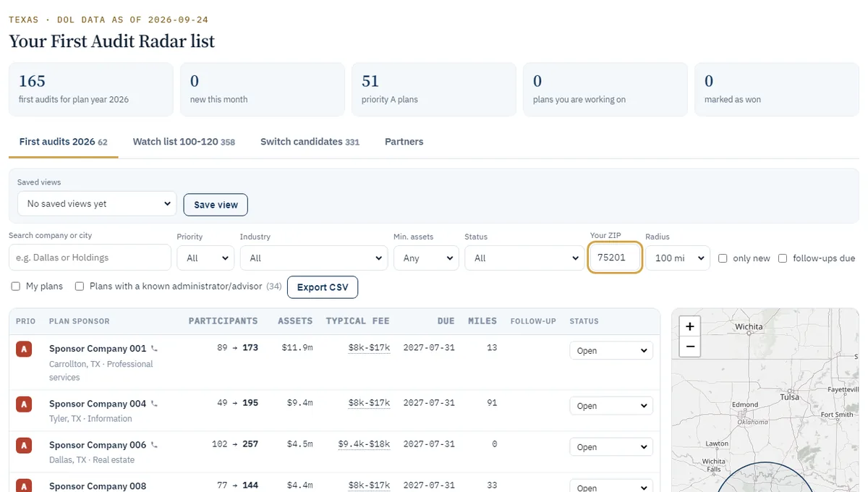Click the Follow-up column header
The width and height of the screenshot is (868, 492).
[533, 321]
